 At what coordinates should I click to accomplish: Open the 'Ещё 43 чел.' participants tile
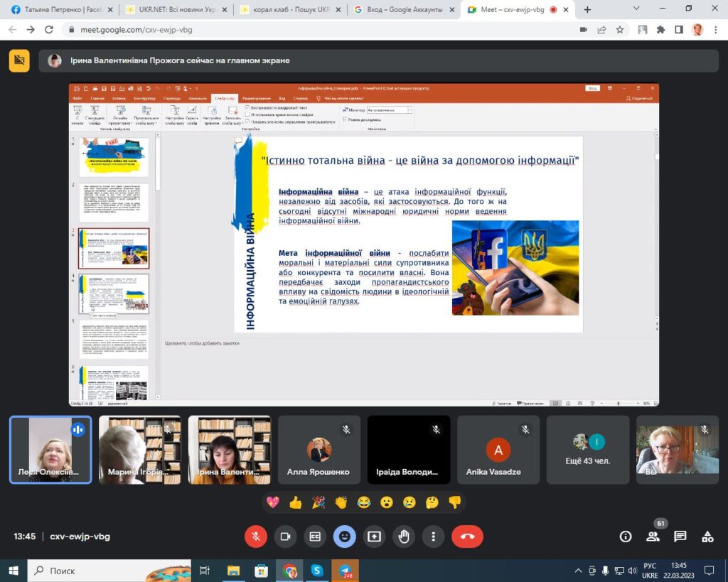(588, 450)
